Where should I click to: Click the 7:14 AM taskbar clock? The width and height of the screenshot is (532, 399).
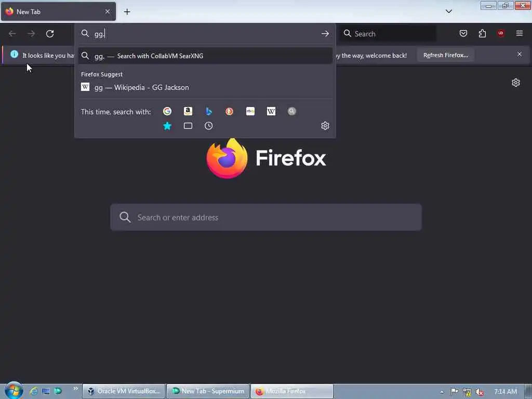click(506, 392)
